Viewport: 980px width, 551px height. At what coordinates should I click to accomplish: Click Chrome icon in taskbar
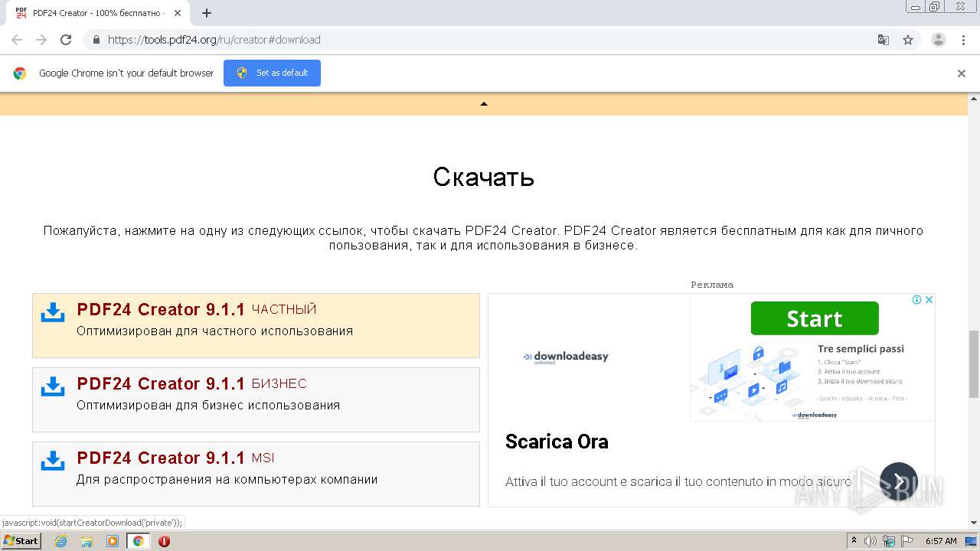pos(139,541)
